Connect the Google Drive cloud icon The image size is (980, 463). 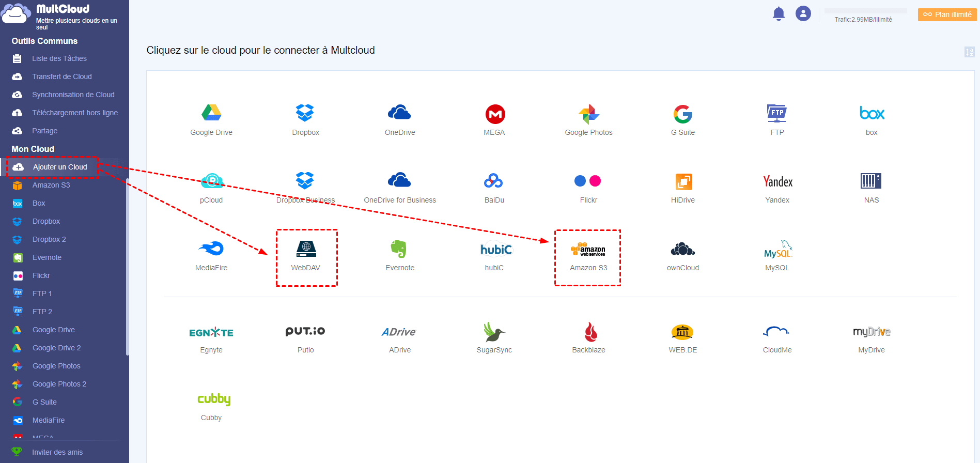(211, 113)
